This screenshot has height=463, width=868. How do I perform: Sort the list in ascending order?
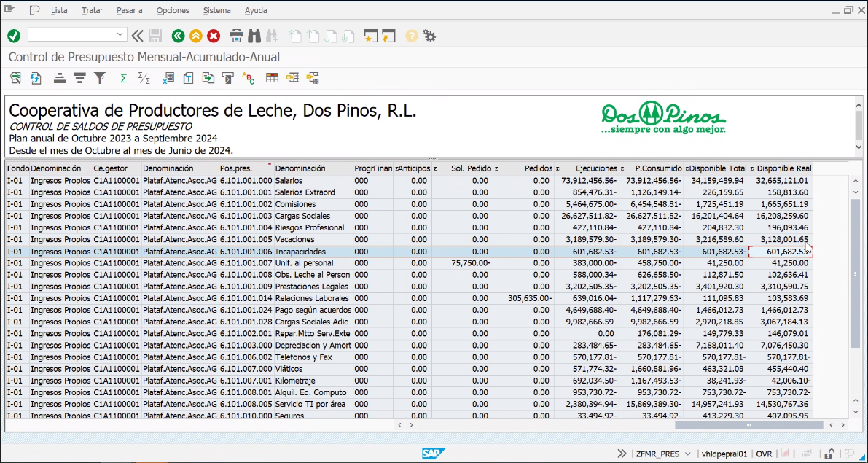[x=60, y=78]
